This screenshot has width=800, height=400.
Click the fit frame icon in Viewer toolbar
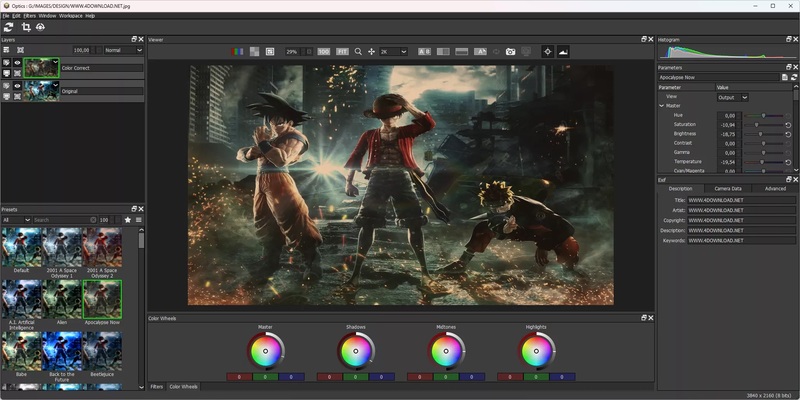[270, 52]
